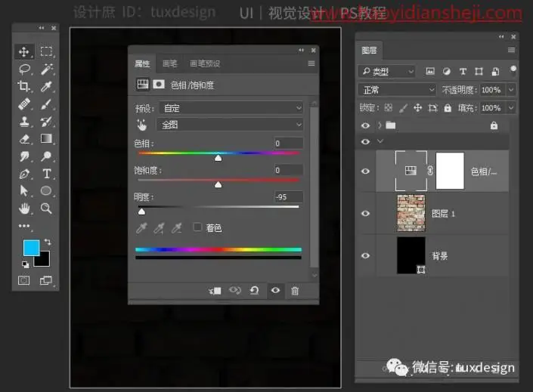The width and height of the screenshot is (533, 392).
Task: Open the 全图 channel range dropdown
Action: pyautogui.click(x=230, y=125)
